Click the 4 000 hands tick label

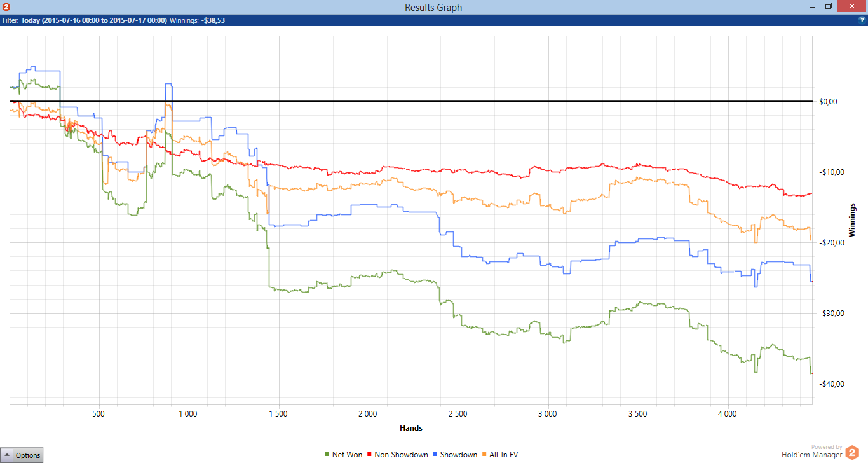727,413
